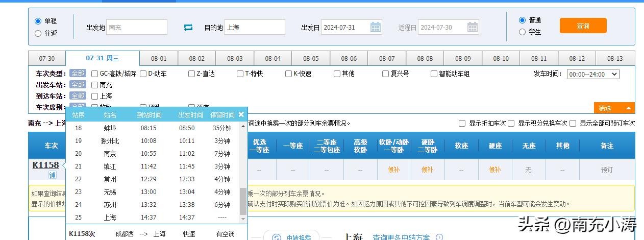Image resolution: width=644 pixels, height=240 pixels.
Task: Open the return date calendar icon
Action: (x=473, y=27)
